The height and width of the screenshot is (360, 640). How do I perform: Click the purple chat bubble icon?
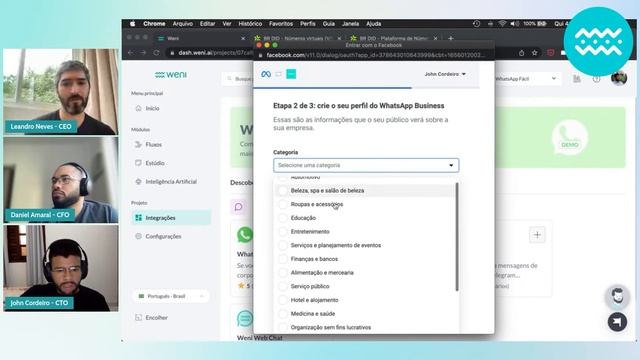pos(238,207)
